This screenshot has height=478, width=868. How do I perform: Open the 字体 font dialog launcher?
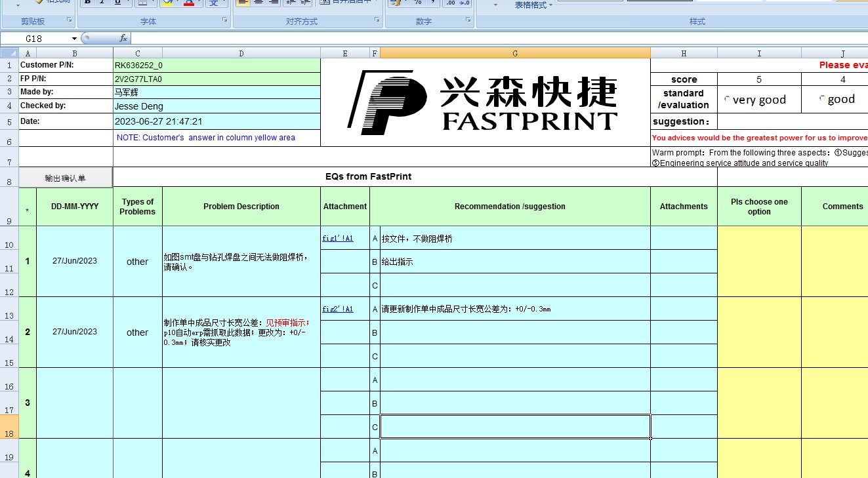tap(225, 21)
